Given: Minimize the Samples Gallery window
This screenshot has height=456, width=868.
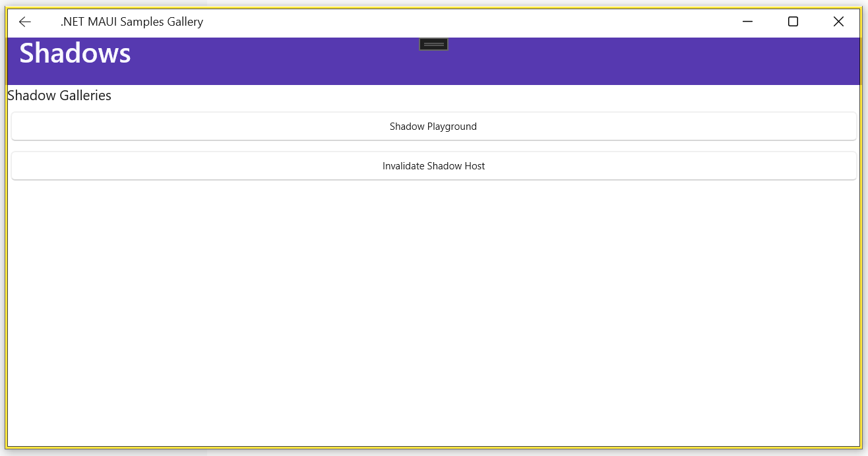Looking at the screenshot, I should tap(747, 22).
